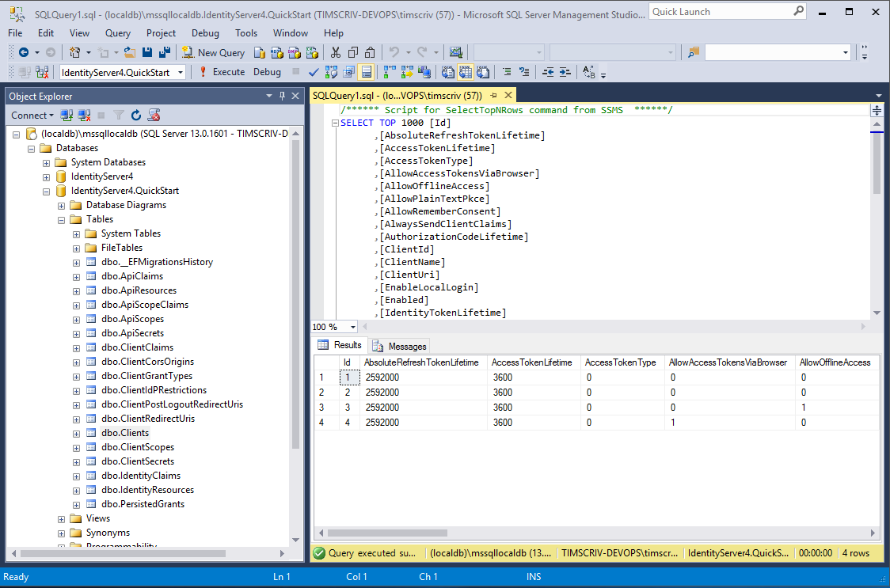This screenshot has height=588, width=890.
Task: Click the Comment out selected lines icon
Action: (506, 72)
